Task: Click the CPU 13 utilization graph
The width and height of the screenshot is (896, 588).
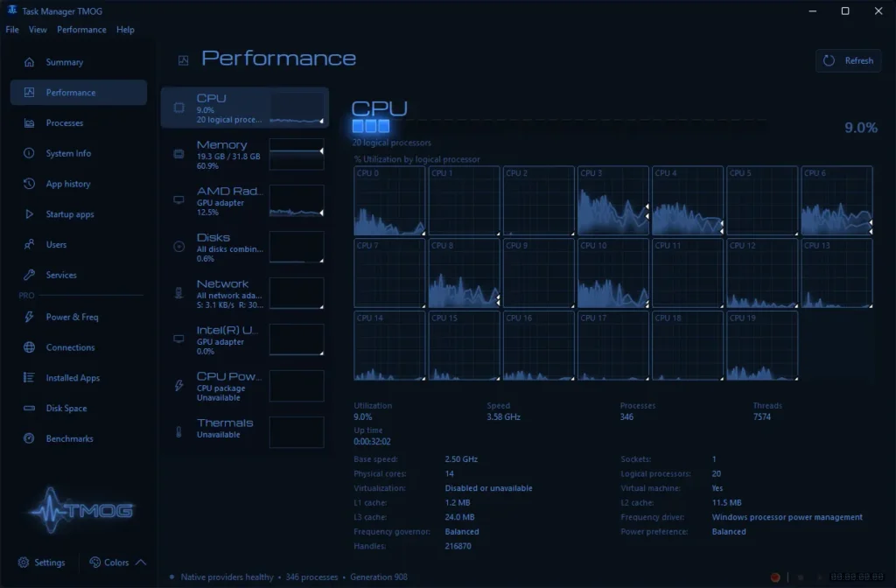Action: [x=836, y=273]
